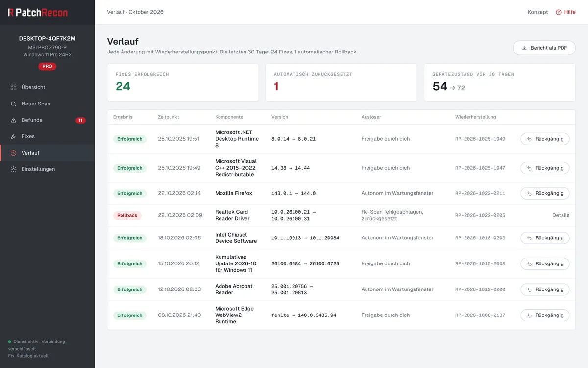Screen dimensions: 588x368
Task: Click the Auslöser column header
Action: [371, 117]
